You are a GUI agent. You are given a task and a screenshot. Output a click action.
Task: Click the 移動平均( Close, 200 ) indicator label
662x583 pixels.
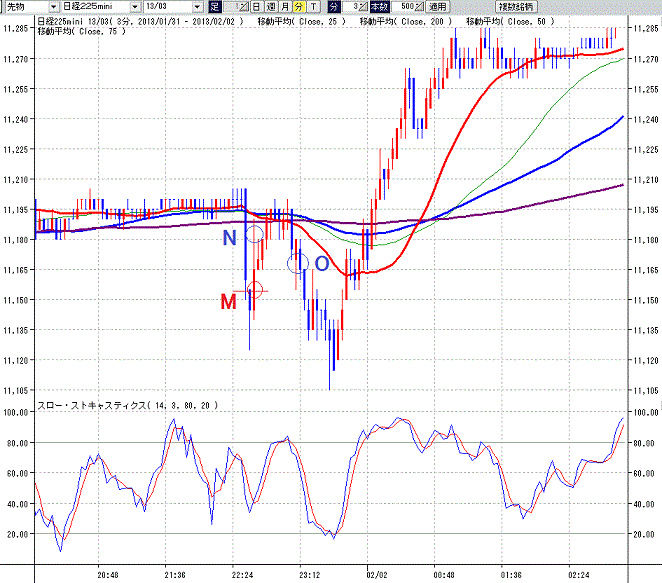point(406,21)
